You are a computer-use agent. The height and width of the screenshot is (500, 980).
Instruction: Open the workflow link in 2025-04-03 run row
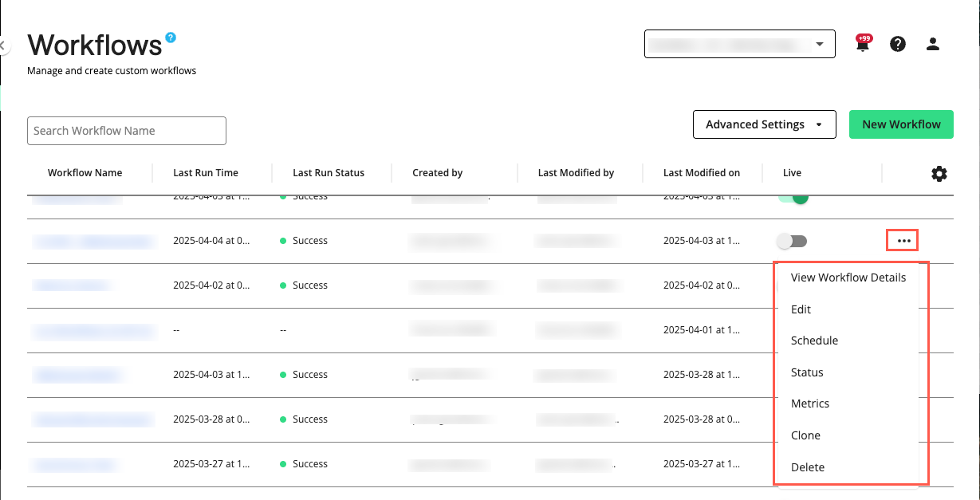click(78, 375)
